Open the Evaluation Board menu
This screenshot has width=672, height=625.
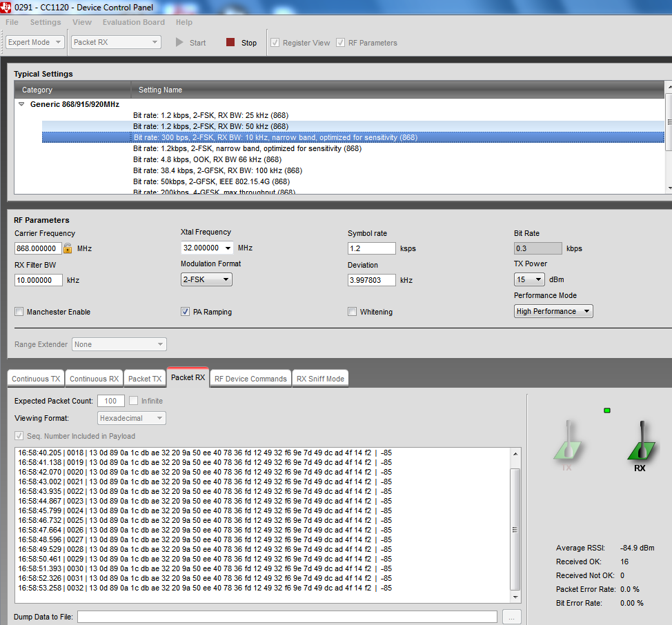pos(133,22)
